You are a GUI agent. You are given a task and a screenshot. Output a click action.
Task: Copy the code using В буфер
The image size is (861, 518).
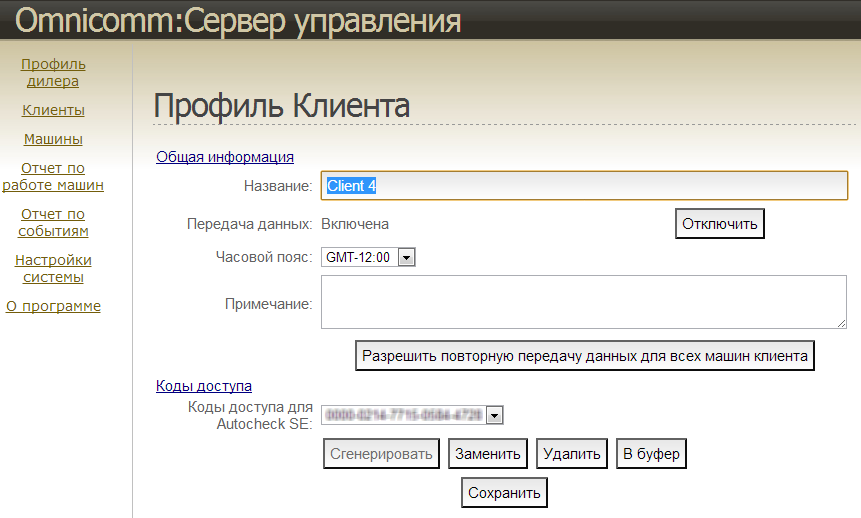coord(651,454)
